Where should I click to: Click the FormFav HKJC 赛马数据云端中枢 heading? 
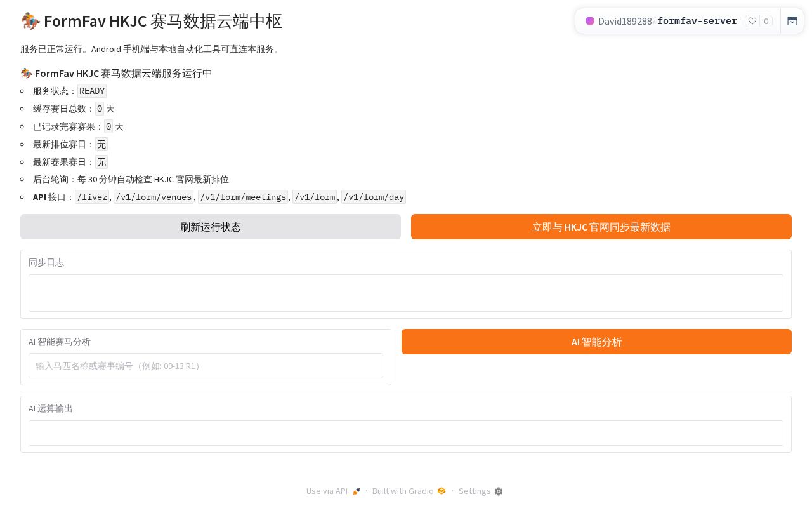151,21
